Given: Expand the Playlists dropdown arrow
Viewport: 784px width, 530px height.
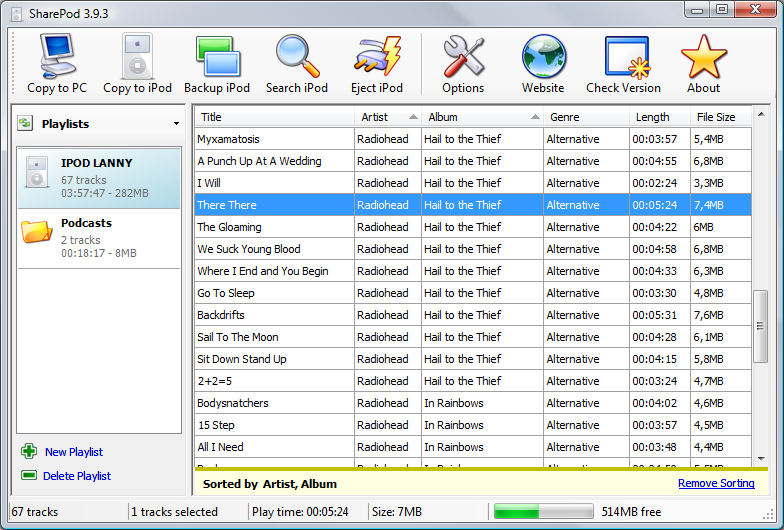Looking at the screenshot, I should (176, 124).
